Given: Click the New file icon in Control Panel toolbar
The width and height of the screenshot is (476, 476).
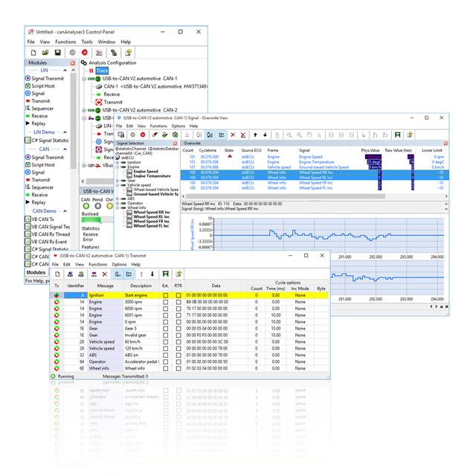Looking at the screenshot, I should point(31,53).
